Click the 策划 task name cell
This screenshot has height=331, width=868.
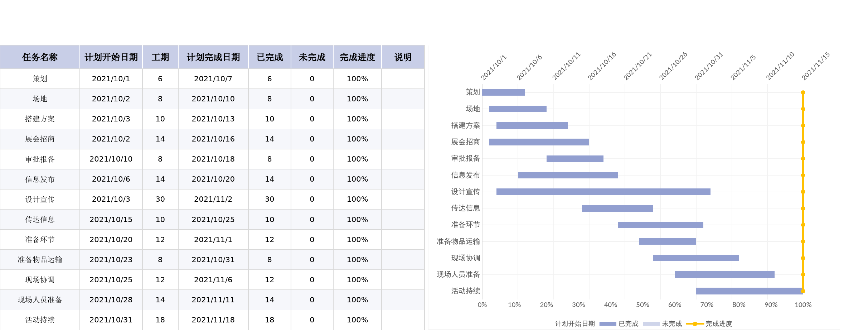[40, 79]
